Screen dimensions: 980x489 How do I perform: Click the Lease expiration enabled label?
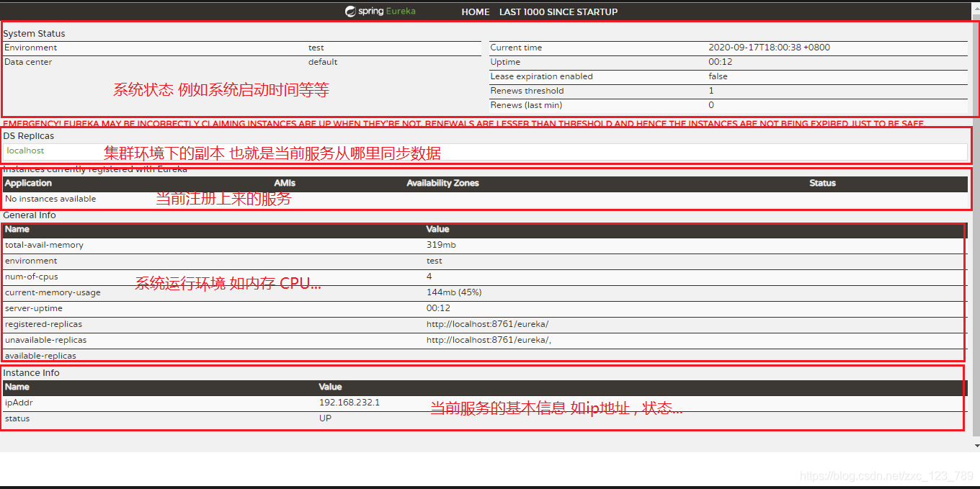[x=542, y=76]
